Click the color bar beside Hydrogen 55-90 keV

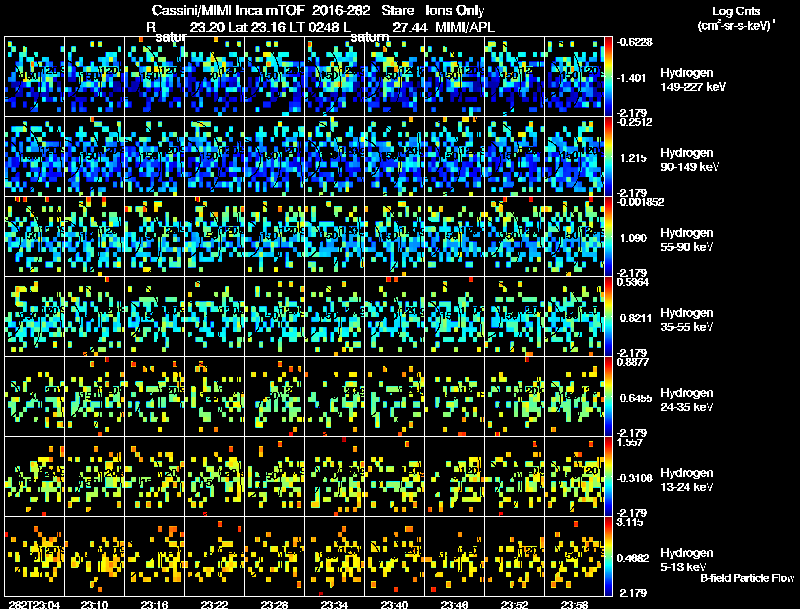(608, 237)
